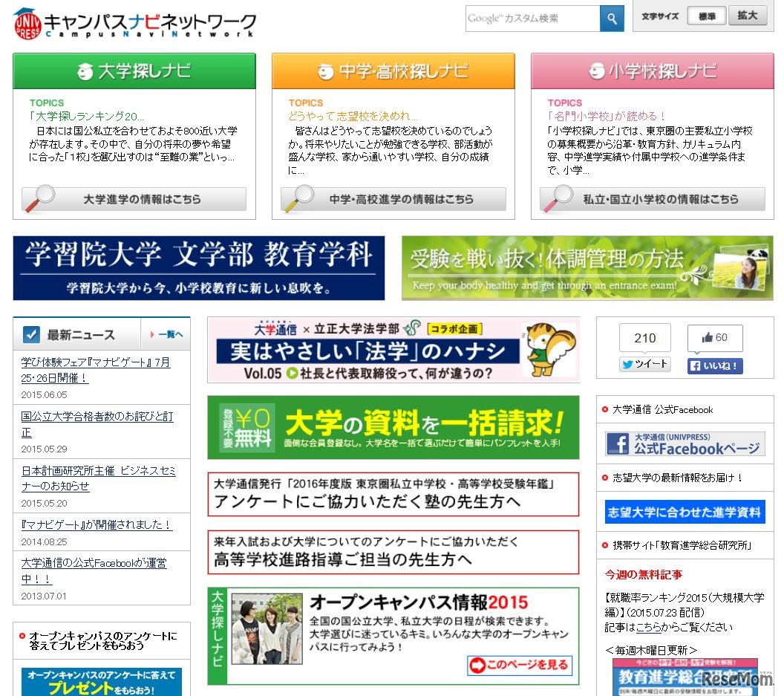The image size is (784, 696).
Task: Click the blue magnifier search button
Action: [610, 18]
